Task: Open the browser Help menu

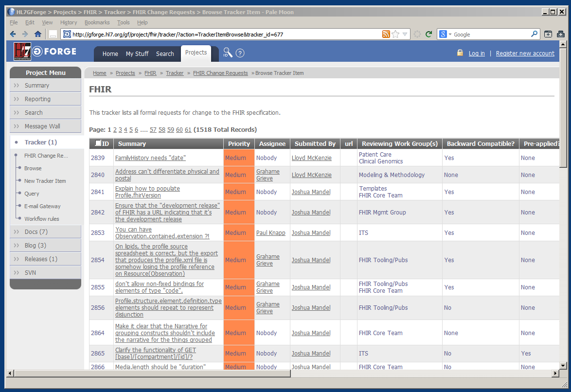Action: point(143,22)
